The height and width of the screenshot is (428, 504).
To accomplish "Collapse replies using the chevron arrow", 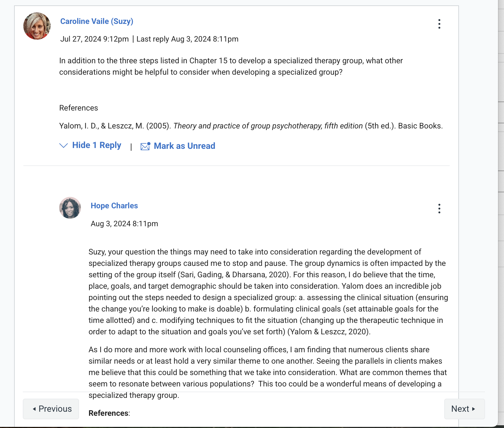I will (64, 146).
